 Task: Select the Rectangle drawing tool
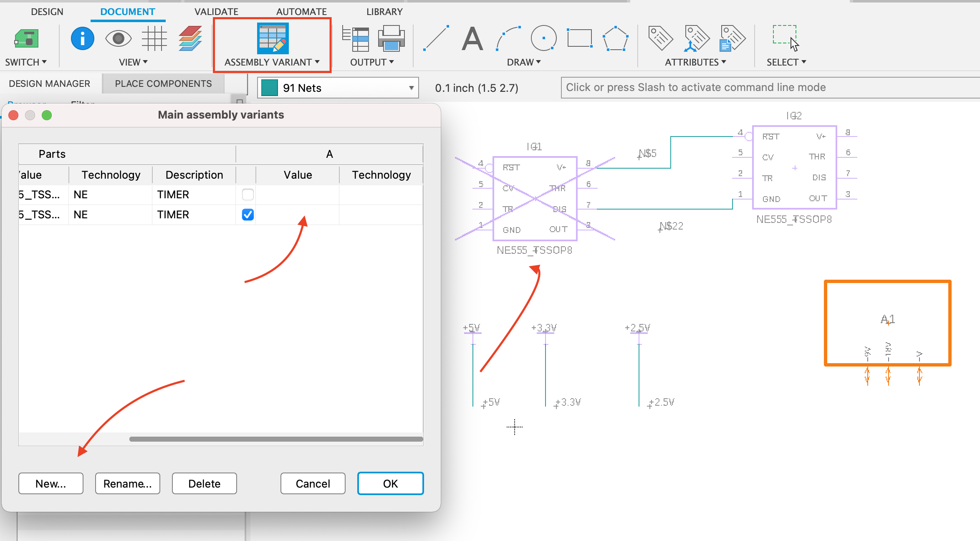580,38
